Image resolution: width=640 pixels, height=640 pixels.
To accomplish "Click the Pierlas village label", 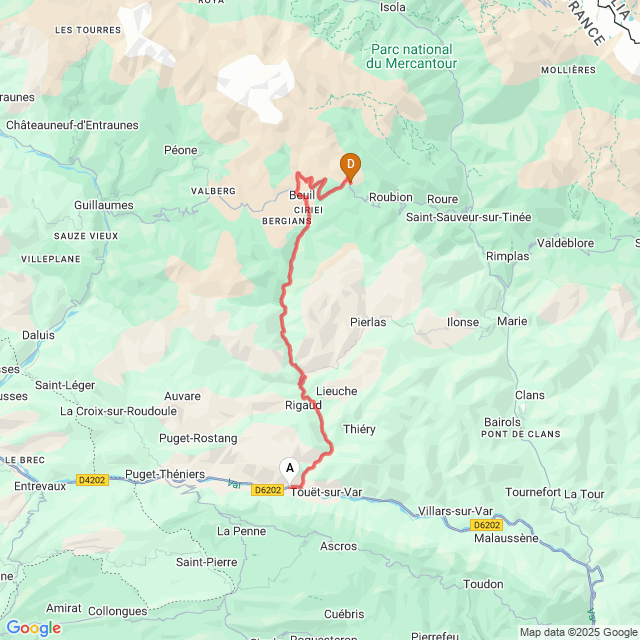I will coord(368,322).
